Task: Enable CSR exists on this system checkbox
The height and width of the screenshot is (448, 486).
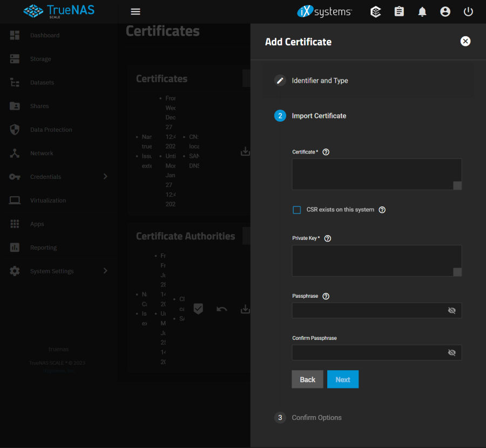Action: [297, 210]
